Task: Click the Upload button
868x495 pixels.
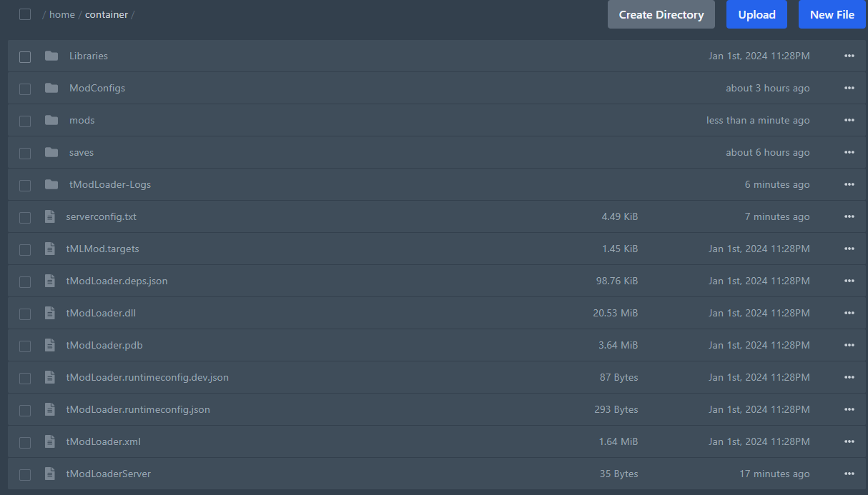Action: click(x=756, y=14)
